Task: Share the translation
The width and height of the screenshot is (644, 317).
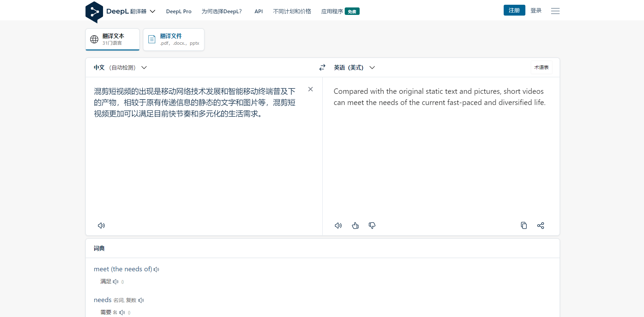Action: [541, 226]
